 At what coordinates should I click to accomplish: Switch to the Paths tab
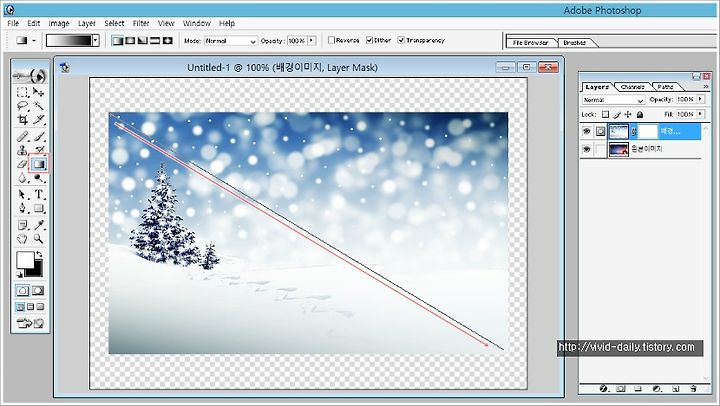click(x=665, y=86)
